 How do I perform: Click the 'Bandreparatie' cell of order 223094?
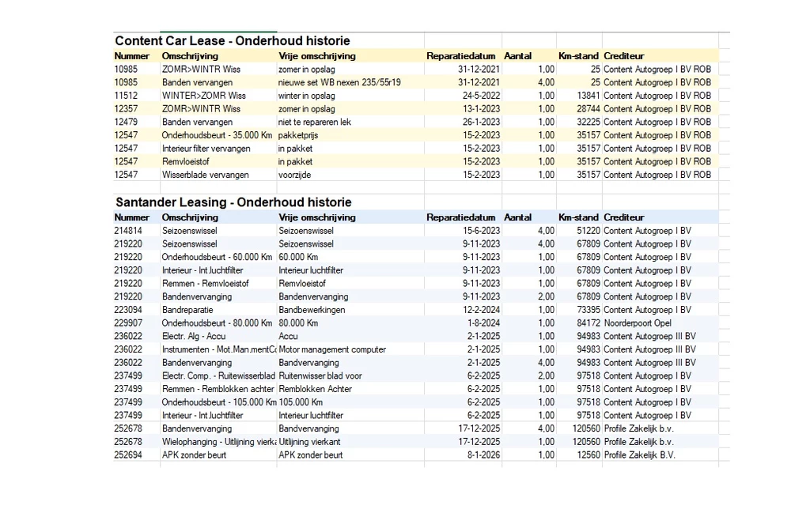point(187,310)
